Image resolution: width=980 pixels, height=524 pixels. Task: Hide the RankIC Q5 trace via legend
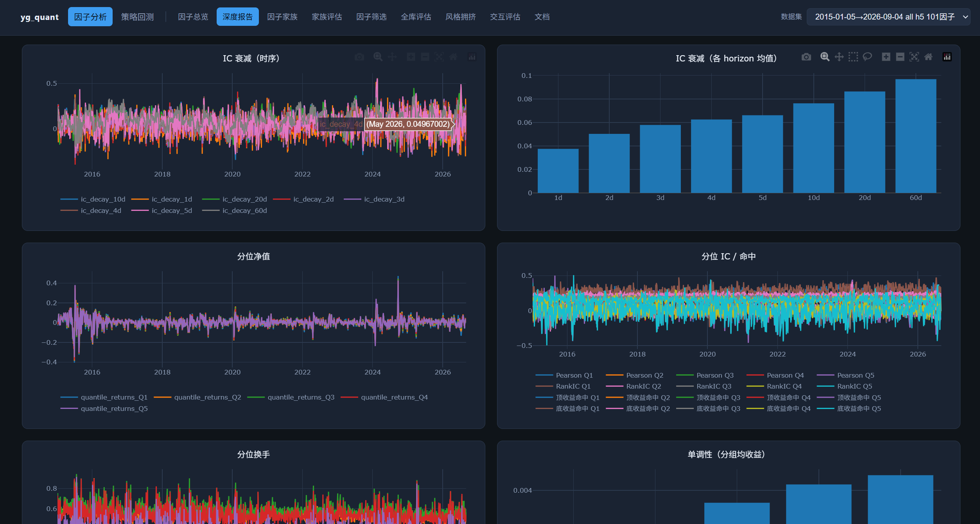pyautogui.click(x=845, y=386)
